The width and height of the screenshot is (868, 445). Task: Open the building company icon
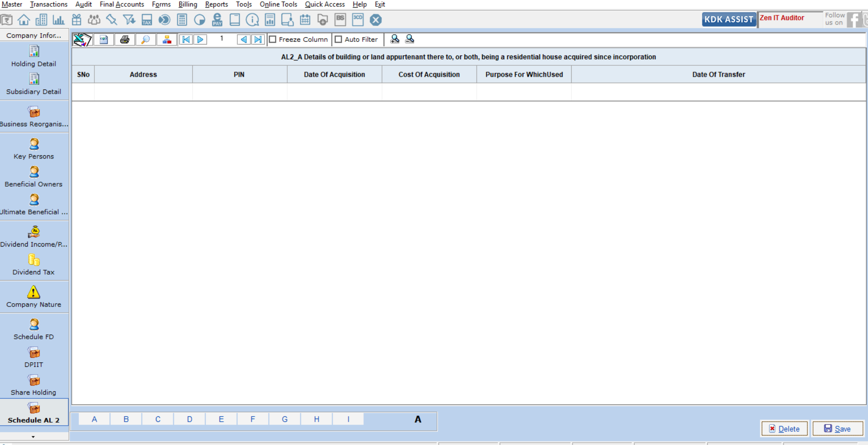(41, 20)
